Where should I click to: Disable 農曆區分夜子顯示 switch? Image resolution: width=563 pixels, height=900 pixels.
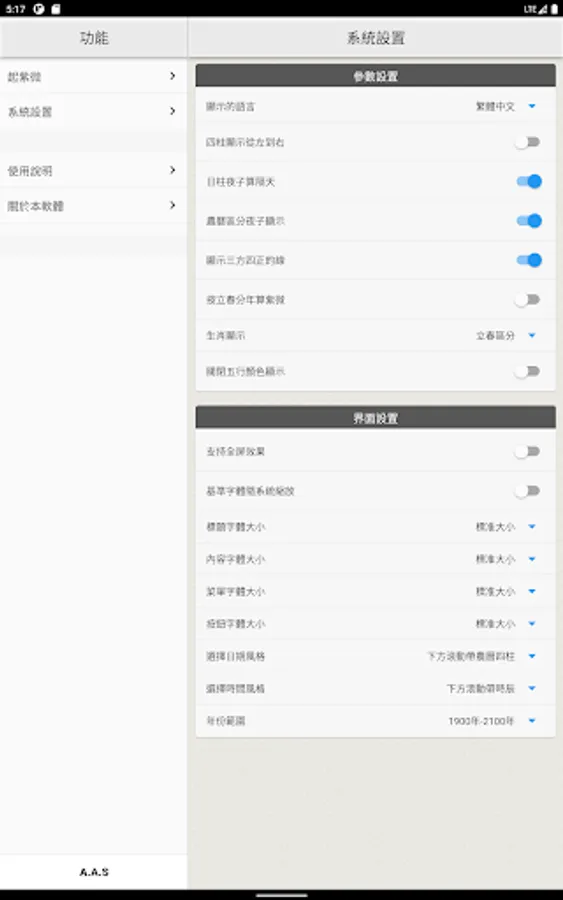pos(529,221)
